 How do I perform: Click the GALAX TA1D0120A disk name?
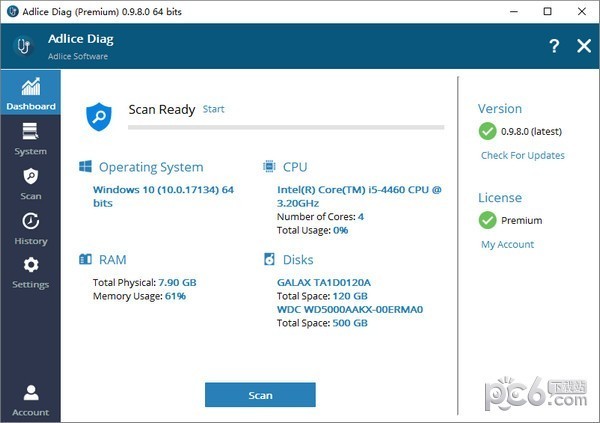coord(324,283)
